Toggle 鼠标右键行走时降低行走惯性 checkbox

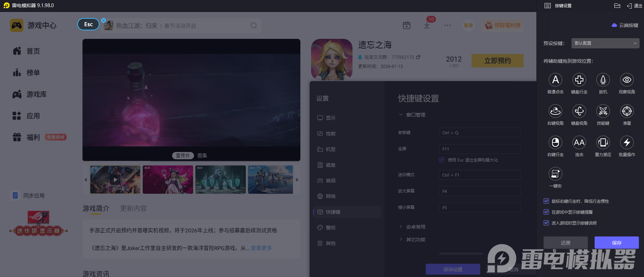point(546,201)
